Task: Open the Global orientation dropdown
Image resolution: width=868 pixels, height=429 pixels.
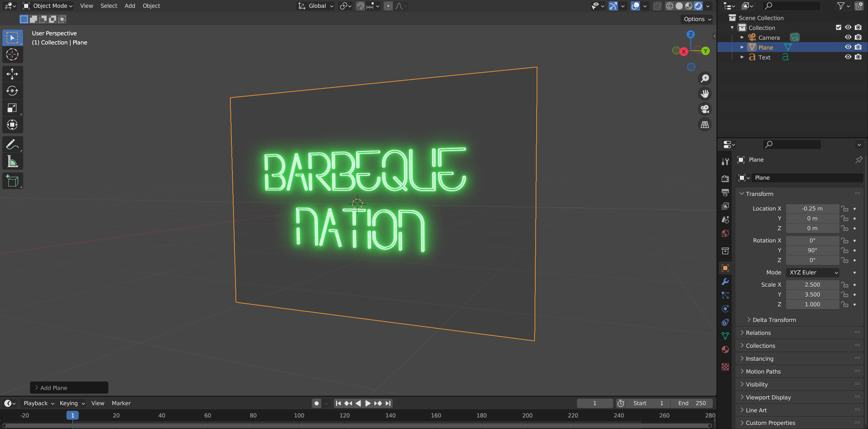Action: [316, 6]
